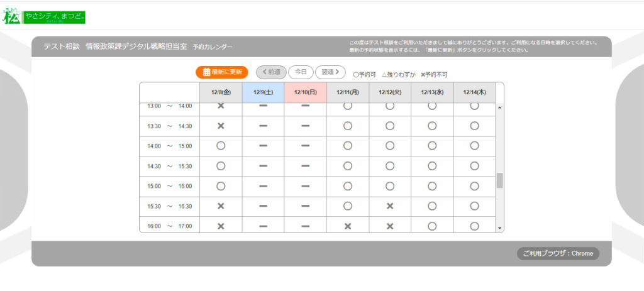Click the ○予約可 legend label

365,75
